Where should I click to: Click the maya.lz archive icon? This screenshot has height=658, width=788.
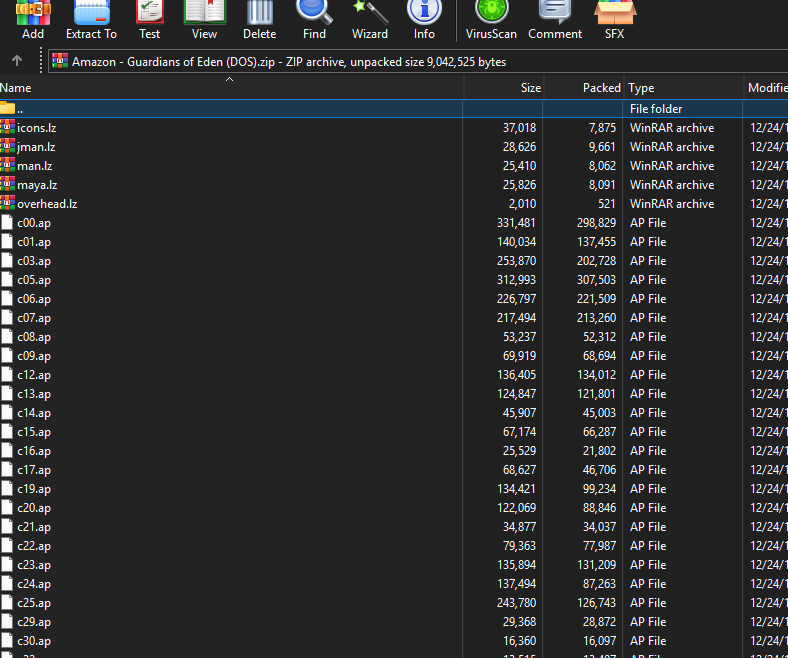point(8,184)
